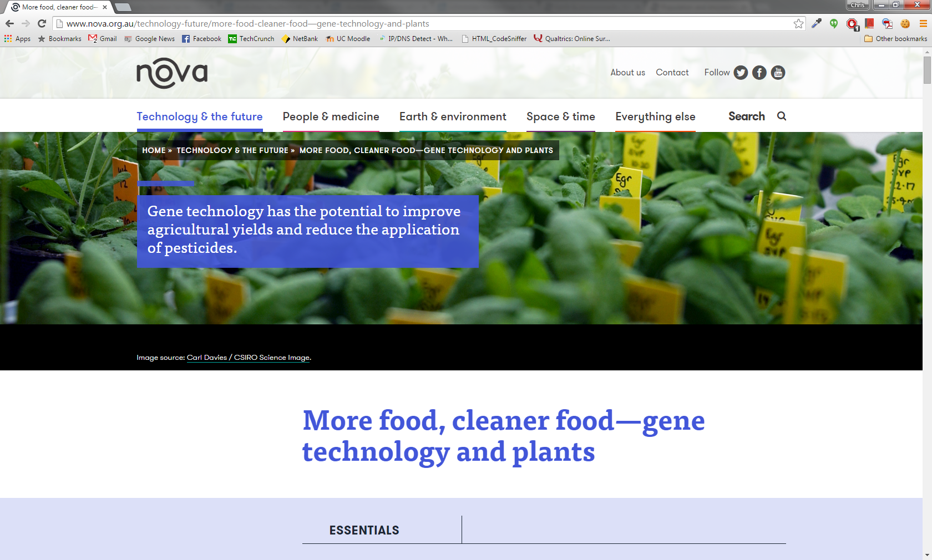Image resolution: width=932 pixels, height=560 pixels.
Task: Open the HTML_CodeSniffer bookmark
Action: point(494,39)
